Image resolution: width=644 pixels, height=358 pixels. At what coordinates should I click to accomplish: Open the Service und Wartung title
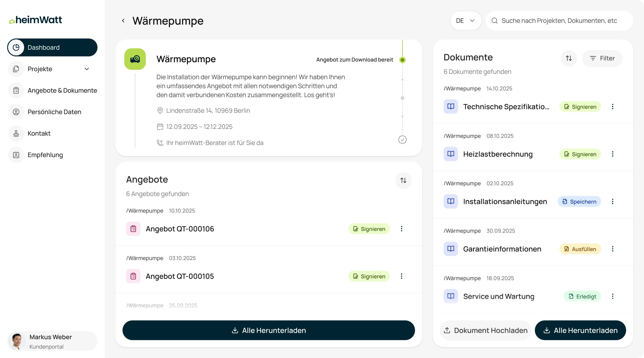click(x=498, y=296)
